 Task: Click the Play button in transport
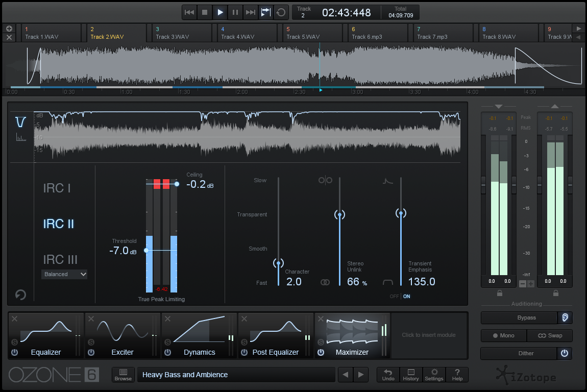tap(220, 12)
